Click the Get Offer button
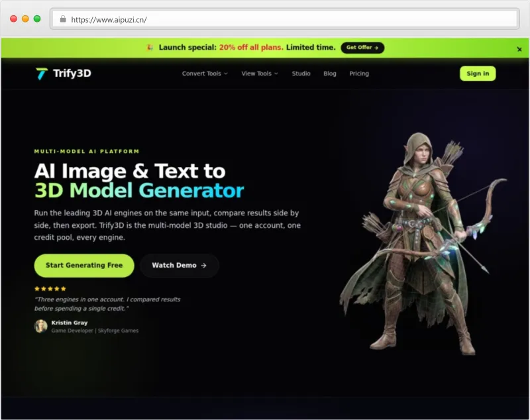 point(362,48)
